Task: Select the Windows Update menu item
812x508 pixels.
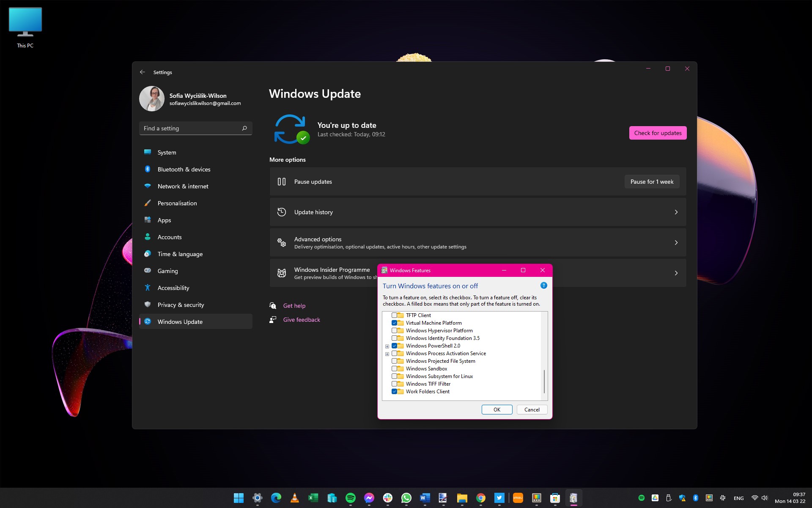Action: click(180, 321)
